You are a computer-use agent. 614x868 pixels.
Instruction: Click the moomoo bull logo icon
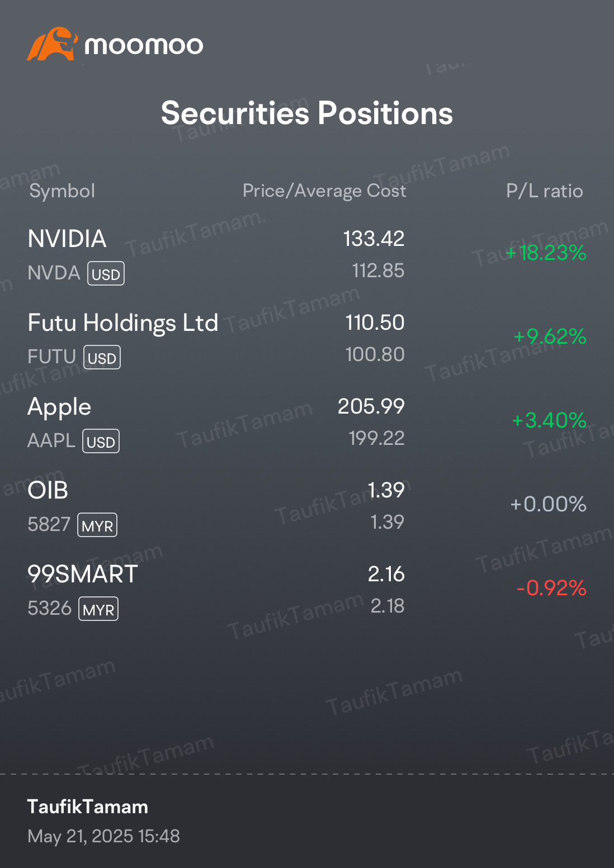52,44
